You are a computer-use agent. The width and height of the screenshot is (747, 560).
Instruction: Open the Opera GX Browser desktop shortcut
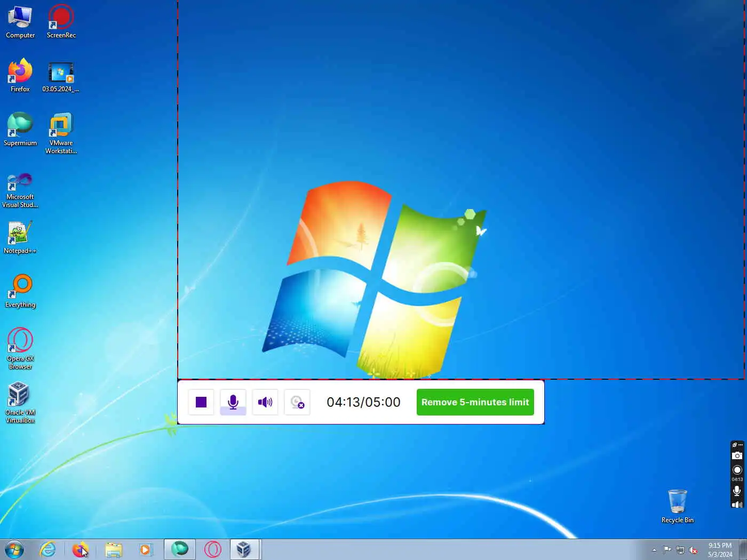[x=20, y=348]
